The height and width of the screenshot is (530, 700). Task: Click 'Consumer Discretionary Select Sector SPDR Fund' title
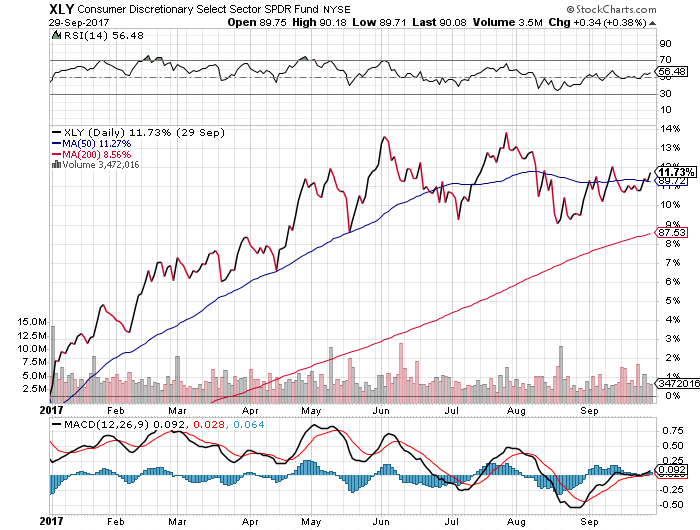pos(198,9)
